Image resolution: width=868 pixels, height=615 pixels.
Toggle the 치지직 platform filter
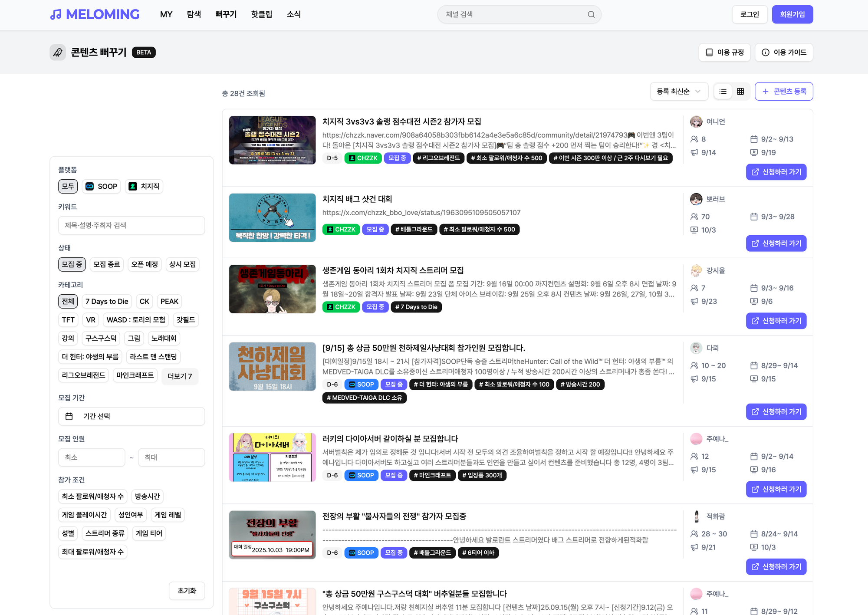pyautogui.click(x=144, y=186)
